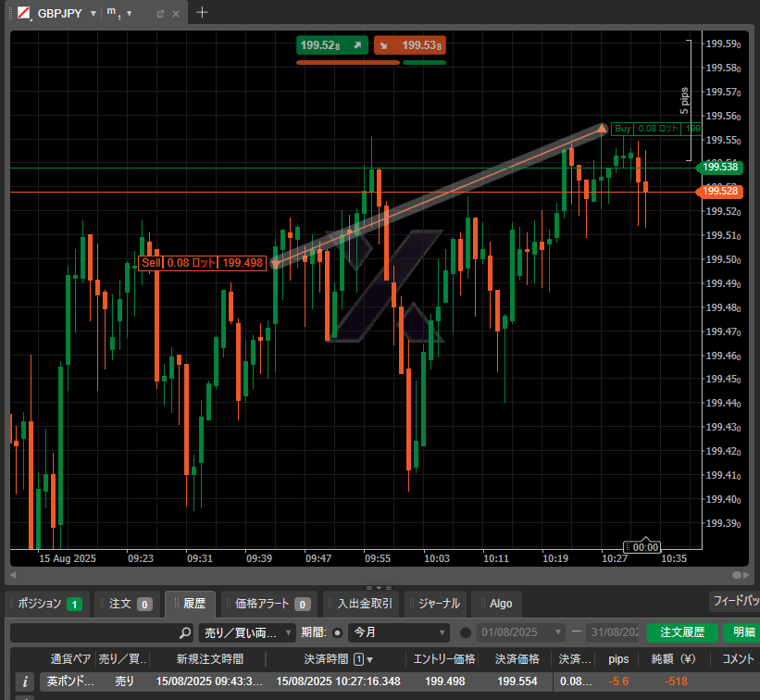The width and height of the screenshot is (760, 700).
Task: Add a new chart tab with plus
Action: click(x=203, y=13)
